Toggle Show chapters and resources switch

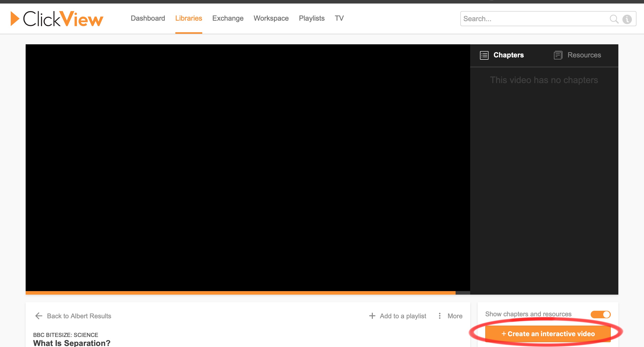600,314
